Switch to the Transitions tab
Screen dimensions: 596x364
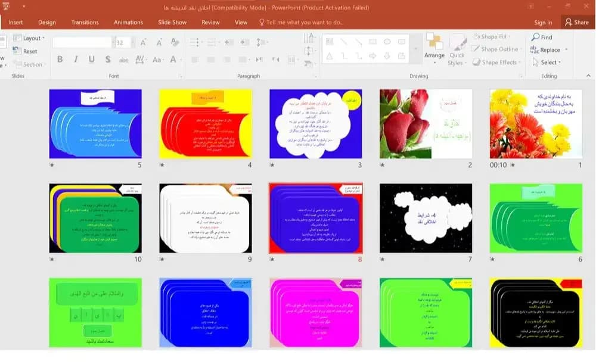pyautogui.click(x=85, y=23)
